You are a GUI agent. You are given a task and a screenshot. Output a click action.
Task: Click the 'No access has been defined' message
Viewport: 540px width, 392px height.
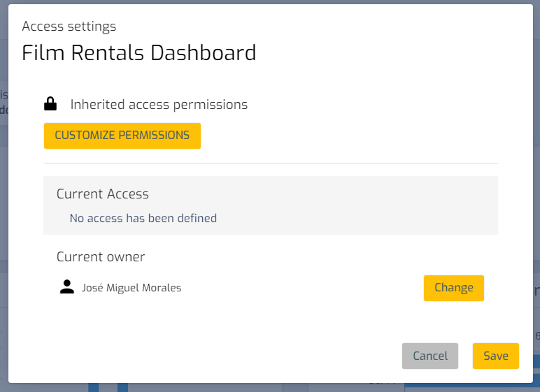click(x=143, y=218)
